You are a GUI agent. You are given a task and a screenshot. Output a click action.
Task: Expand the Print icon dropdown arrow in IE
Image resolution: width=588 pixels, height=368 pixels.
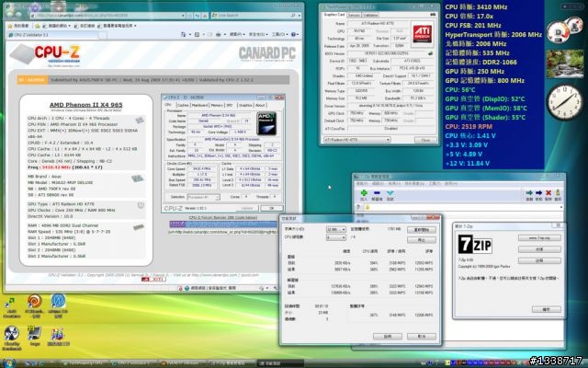224,34
